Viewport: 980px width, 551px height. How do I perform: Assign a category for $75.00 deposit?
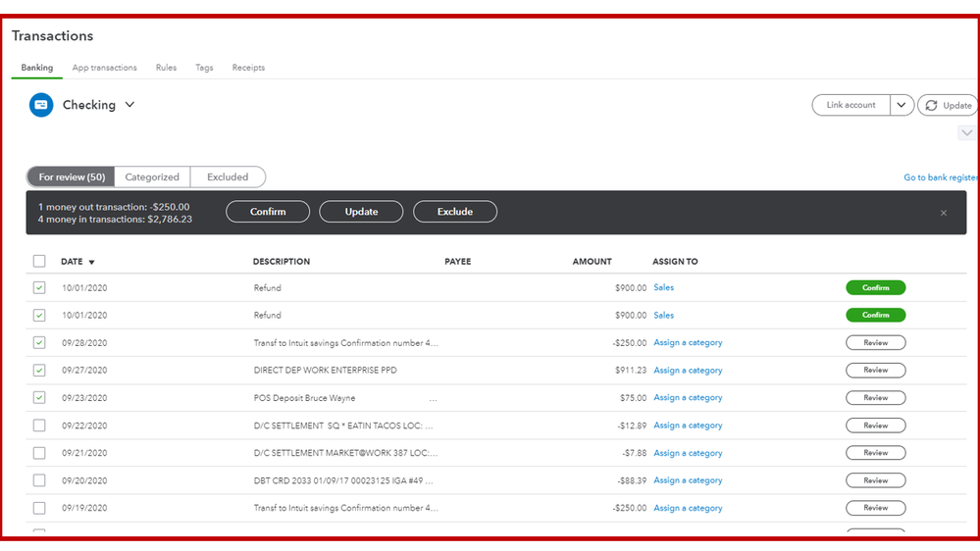click(688, 398)
